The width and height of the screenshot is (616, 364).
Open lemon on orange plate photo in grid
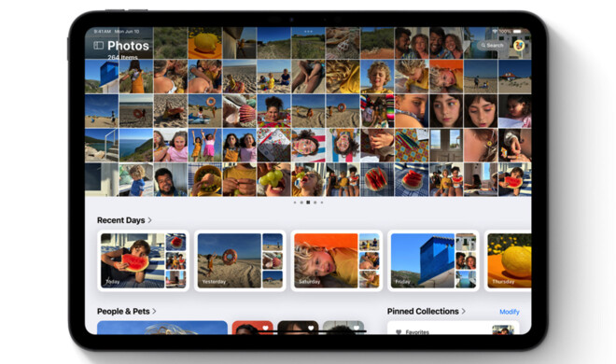tap(204, 43)
